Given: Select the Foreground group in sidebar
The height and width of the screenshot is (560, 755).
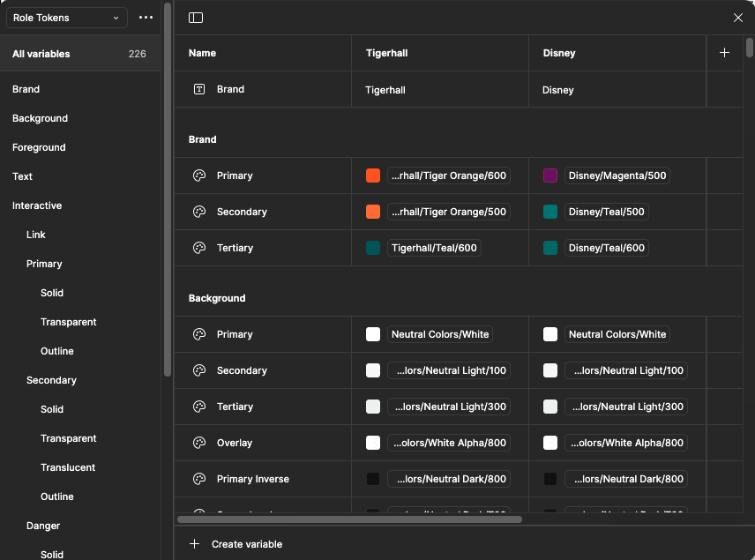Looking at the screenshot, I should [x=39, y=147].
